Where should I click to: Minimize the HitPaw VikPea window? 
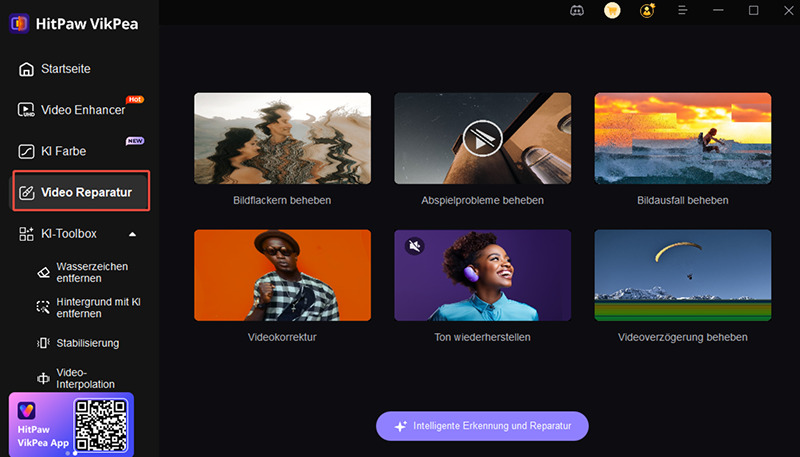(718, 10)
